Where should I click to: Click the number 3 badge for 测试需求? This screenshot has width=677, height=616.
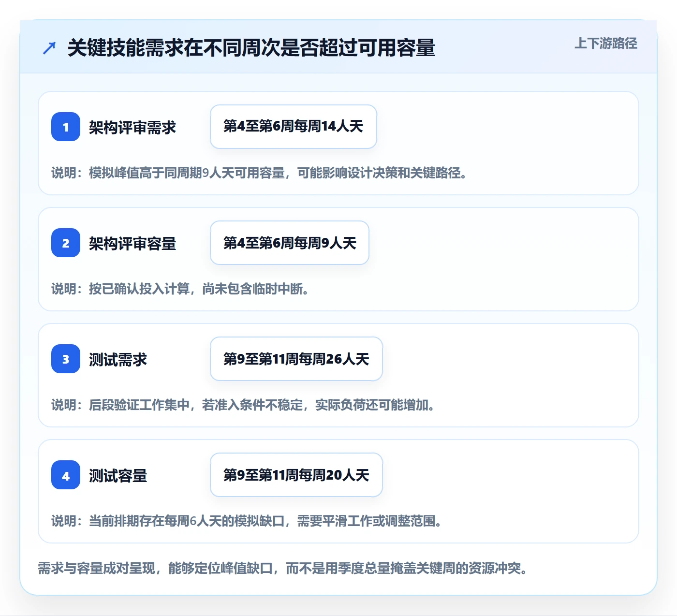coord(66,359)
